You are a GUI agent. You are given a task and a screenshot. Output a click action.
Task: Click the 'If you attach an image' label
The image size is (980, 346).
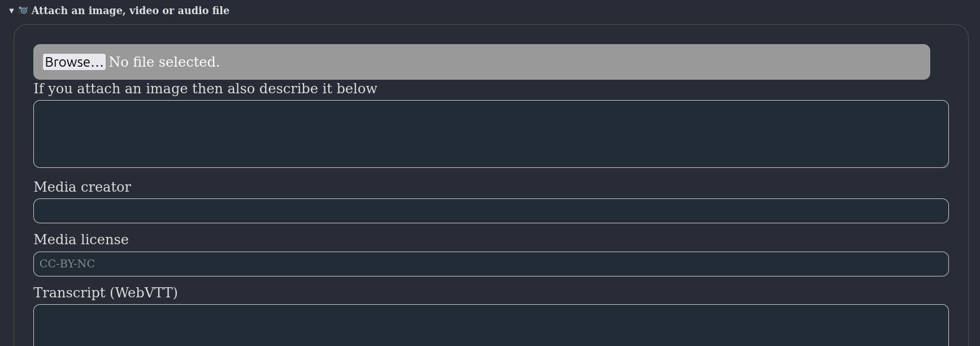click(x=205, y=88)
